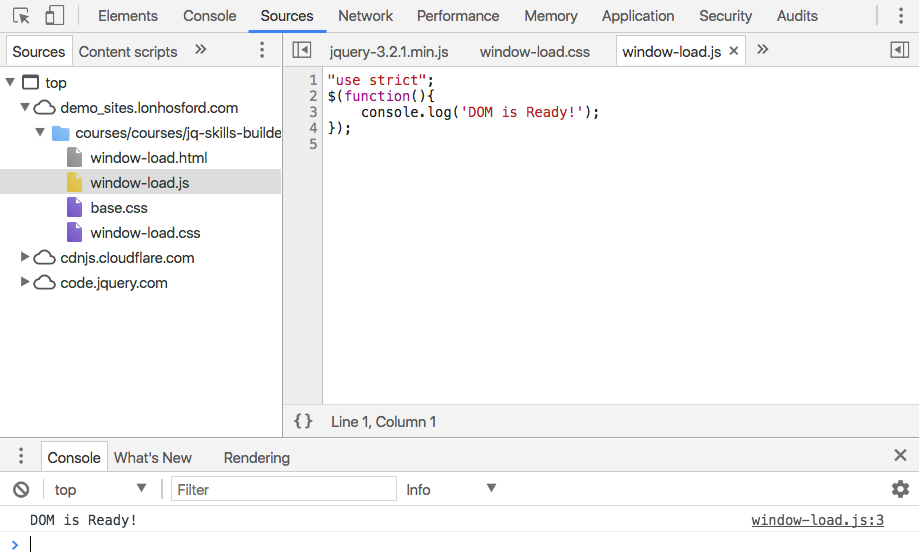Show more open file tabs chevron
919x560 pixels.
762,49
